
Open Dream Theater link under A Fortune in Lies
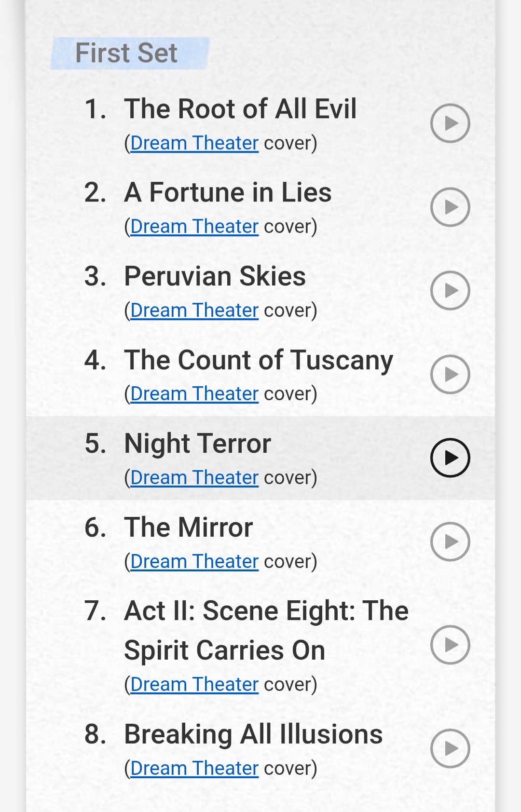(x=194, y=227)
